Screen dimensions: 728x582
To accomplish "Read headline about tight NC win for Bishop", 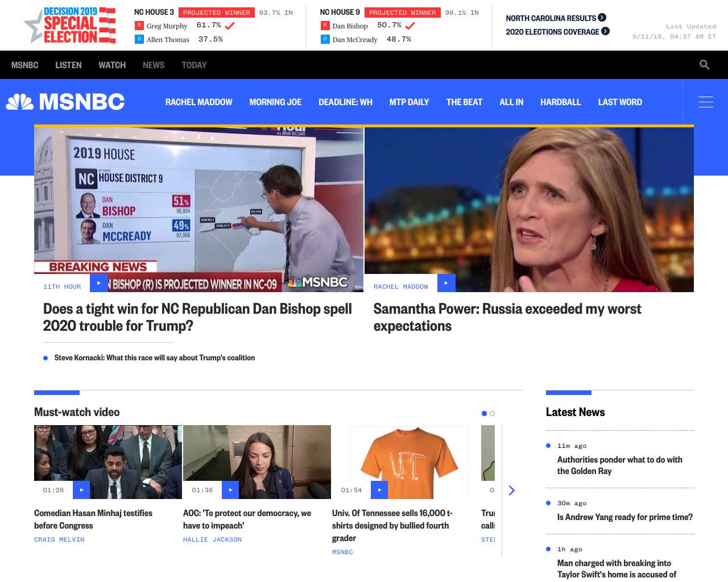I will click(x=197, y=317).
